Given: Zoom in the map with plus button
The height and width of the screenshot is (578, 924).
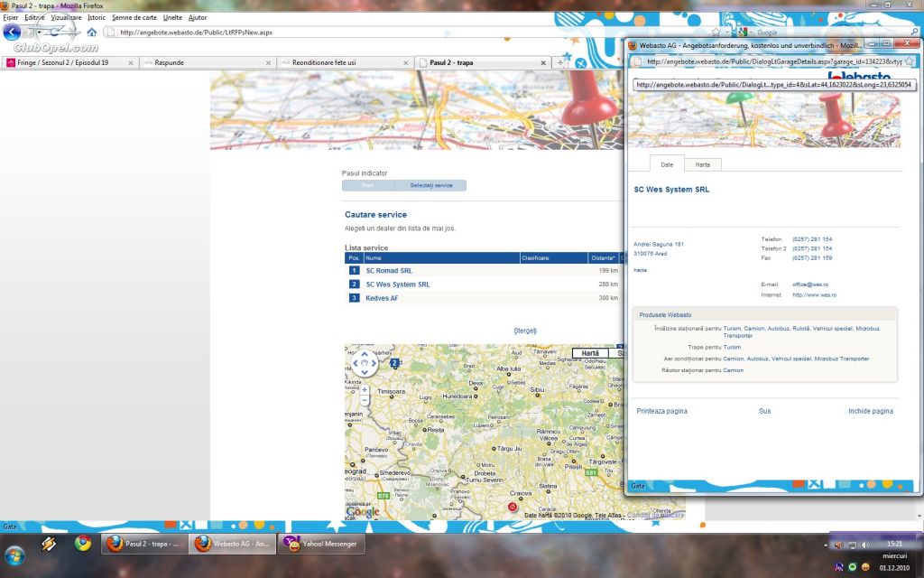Looking at the screenshot, I should (365, 390).
